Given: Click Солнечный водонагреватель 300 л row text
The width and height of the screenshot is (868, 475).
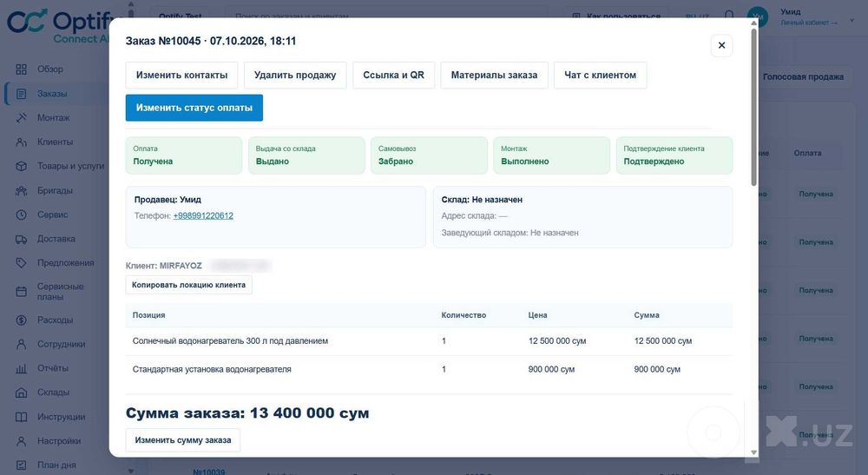Looking at the screenshot, I should (230, 341).
